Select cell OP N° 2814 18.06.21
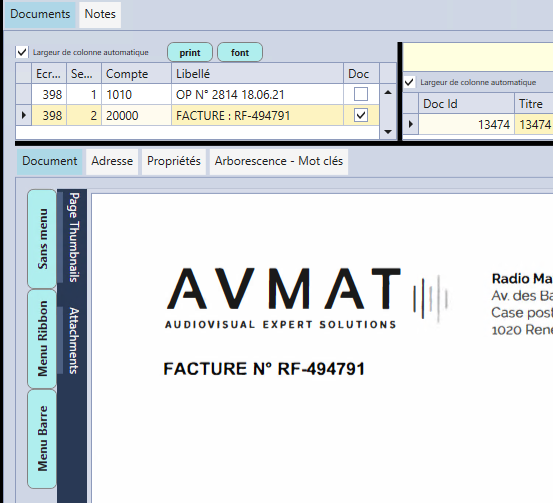The width and height of the screenshot is (553, 503). (x=257, y=95)
